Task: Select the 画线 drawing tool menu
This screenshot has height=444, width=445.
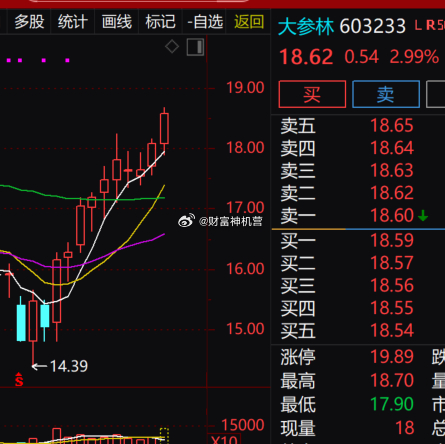Action: 117,22
